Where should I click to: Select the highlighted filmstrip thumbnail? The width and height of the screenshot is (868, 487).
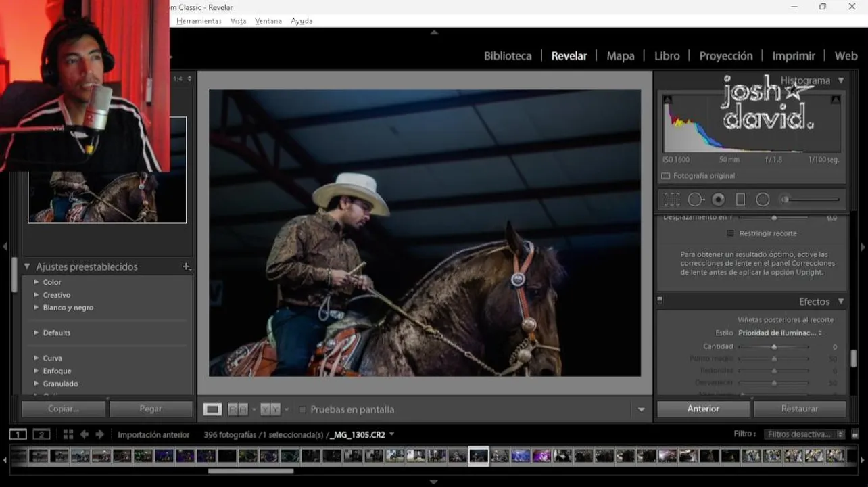pyautogui.click(x=479, y=456)
